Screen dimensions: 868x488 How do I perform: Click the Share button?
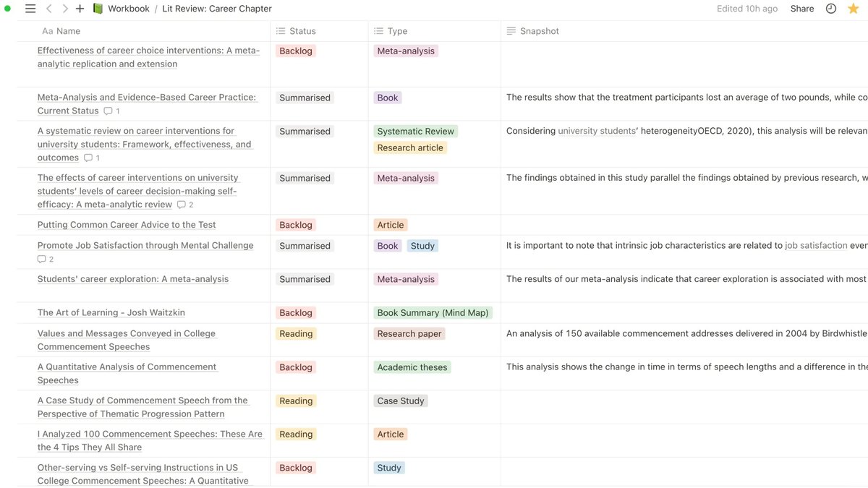pyautogui.click(x=802, y=9)
